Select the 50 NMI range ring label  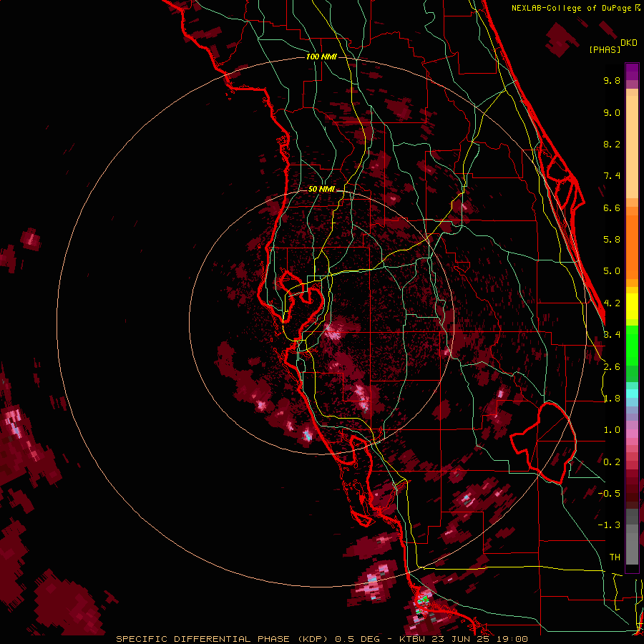click(x=321, y=190)
